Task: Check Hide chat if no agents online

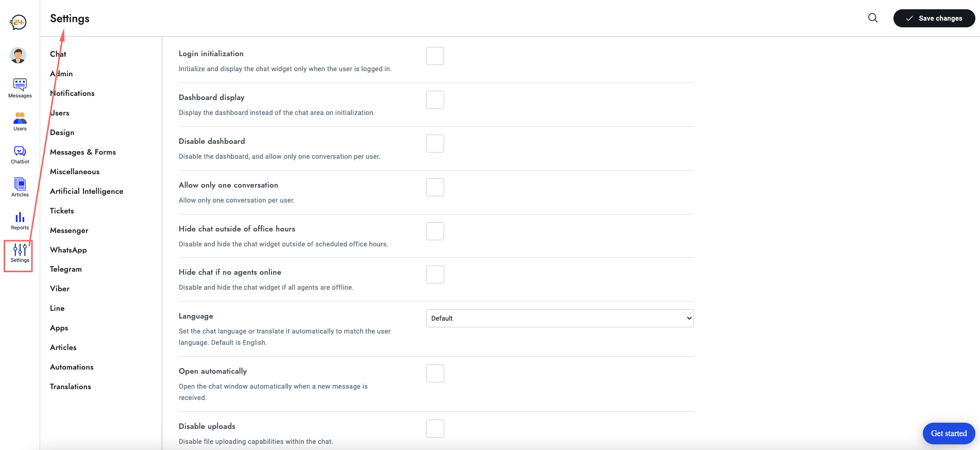Action: point(435,274)
